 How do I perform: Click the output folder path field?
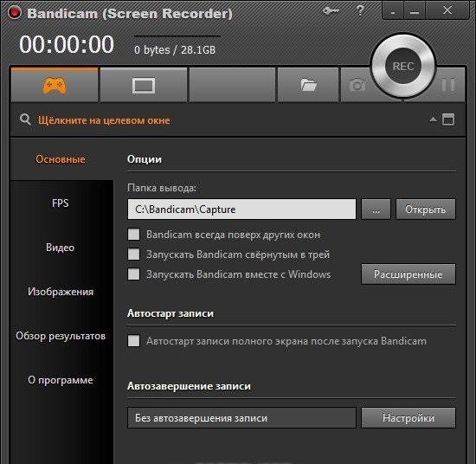coord(241,209)
